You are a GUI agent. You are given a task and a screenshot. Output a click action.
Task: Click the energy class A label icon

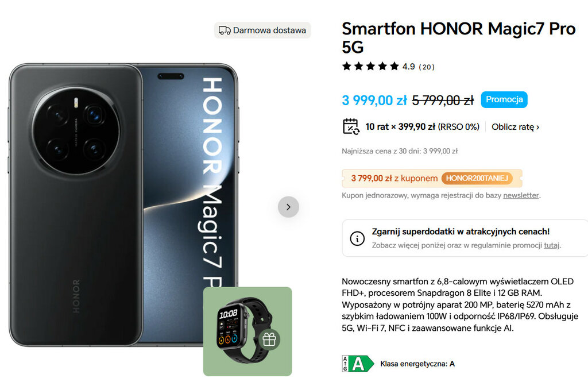pyautogui.click(x=358, y=364)
